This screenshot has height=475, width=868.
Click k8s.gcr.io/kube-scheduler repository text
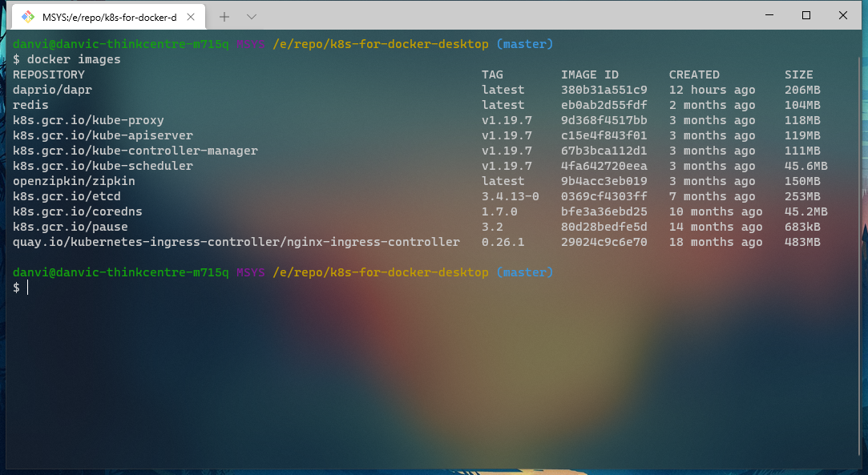103,166
